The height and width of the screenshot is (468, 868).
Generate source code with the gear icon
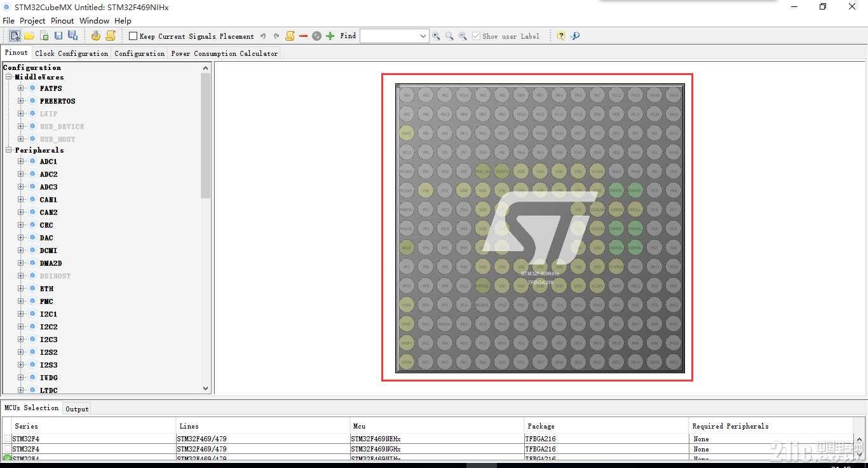tap(95, 36)
